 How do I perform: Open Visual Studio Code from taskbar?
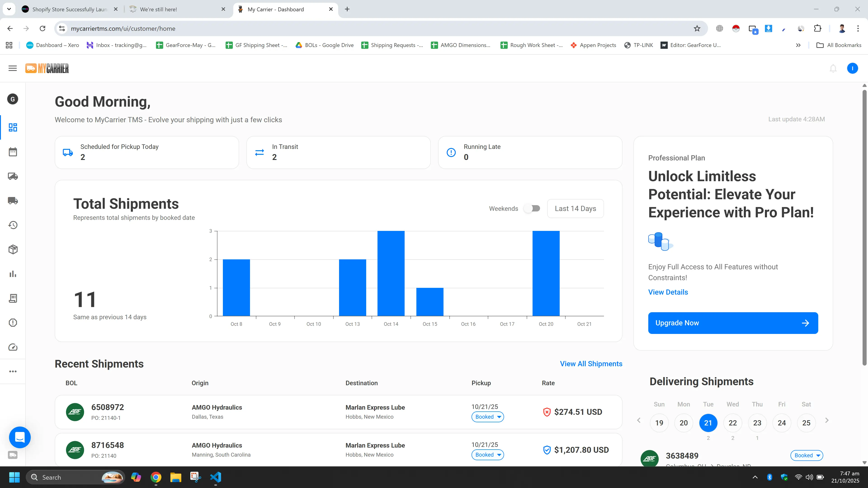216,477
